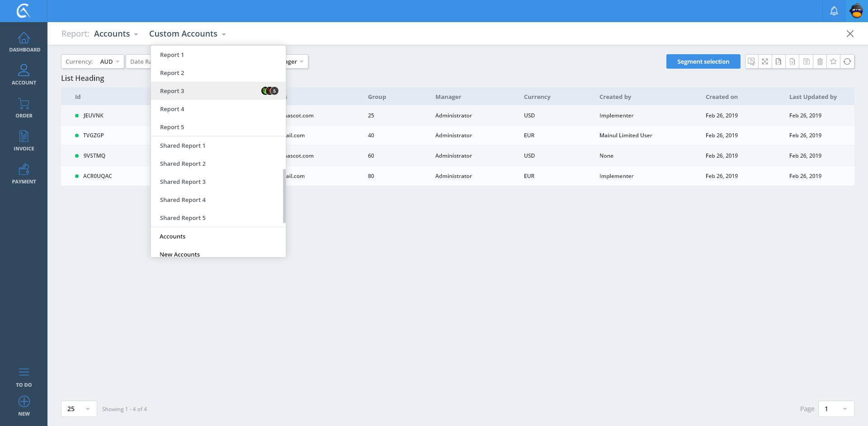Expand the rows-per-page 25 dropdown

(x=79, y=409)
